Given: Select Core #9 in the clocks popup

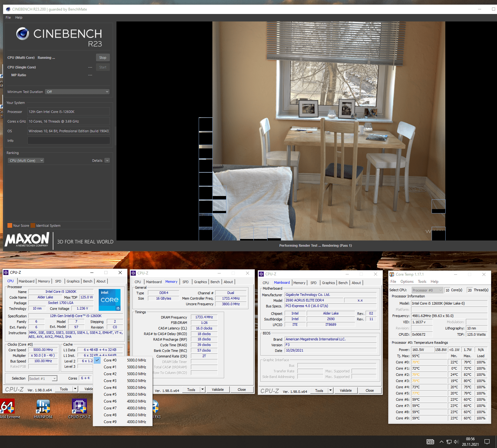Looking at the screenshot, I should pyautogui.click(x=123, y=422).
